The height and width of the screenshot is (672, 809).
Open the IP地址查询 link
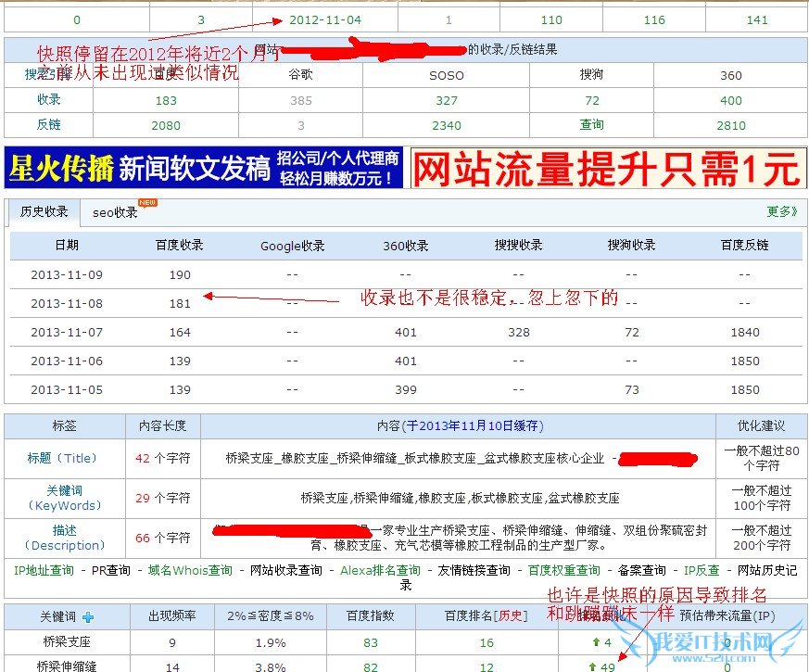coord(44,571)
